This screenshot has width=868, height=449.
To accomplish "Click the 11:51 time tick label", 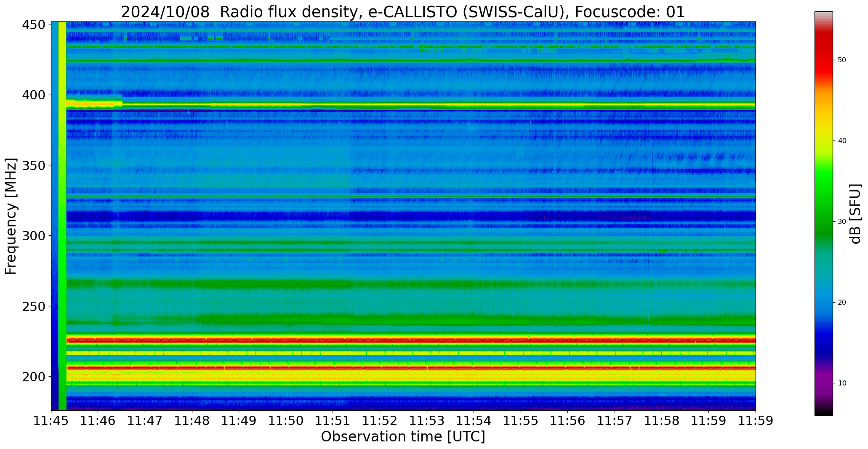I will [333, 421].
